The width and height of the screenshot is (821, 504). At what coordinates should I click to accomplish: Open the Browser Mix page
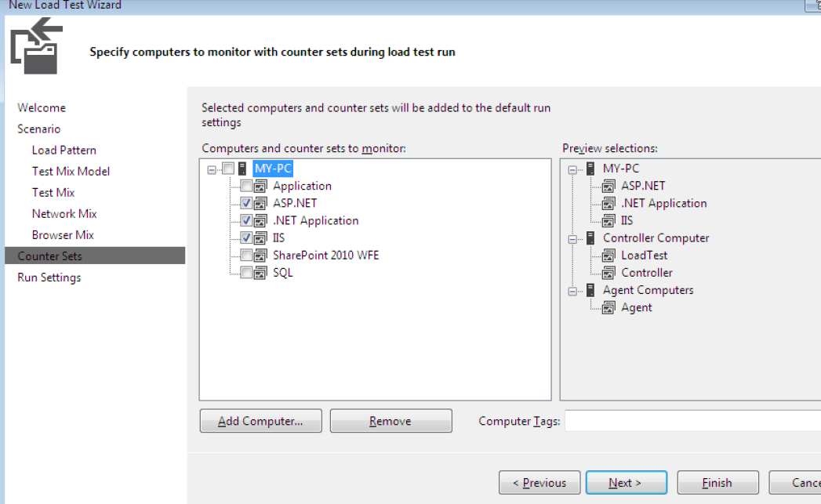click(x=63, y=235)
